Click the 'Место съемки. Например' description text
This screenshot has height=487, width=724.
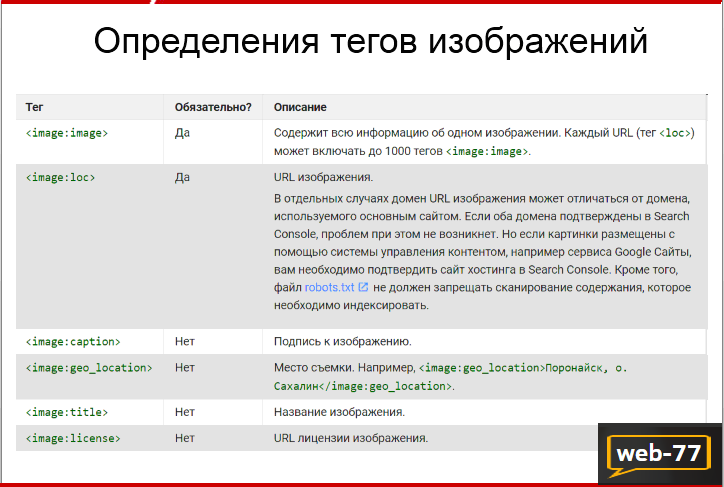click(x=344, y=367)
